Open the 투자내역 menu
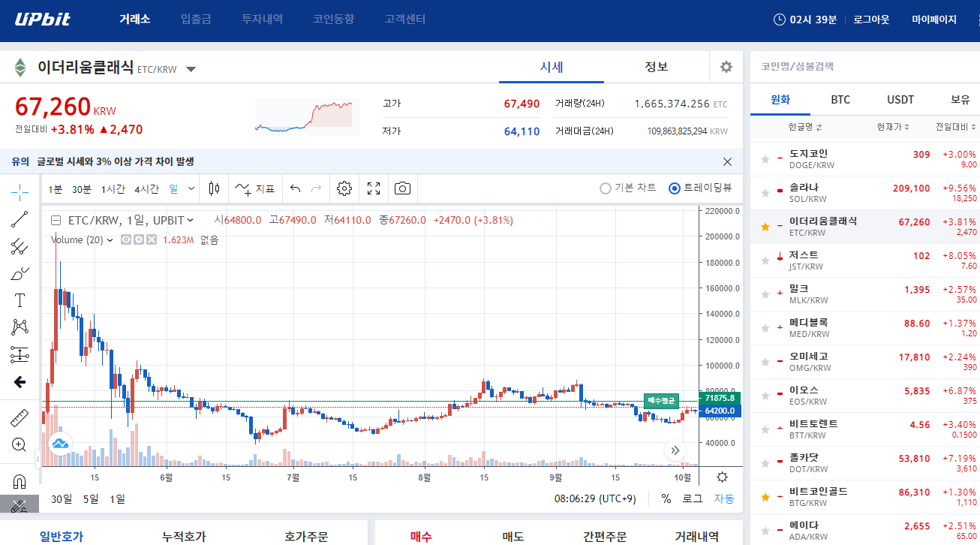This screenshot has width=980, height=545. pos(262,20)
